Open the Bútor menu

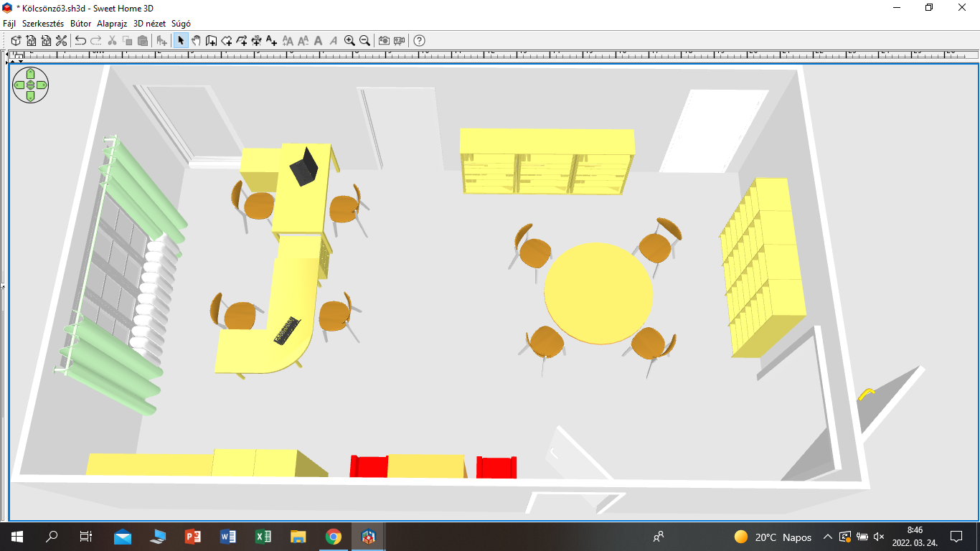81,24
